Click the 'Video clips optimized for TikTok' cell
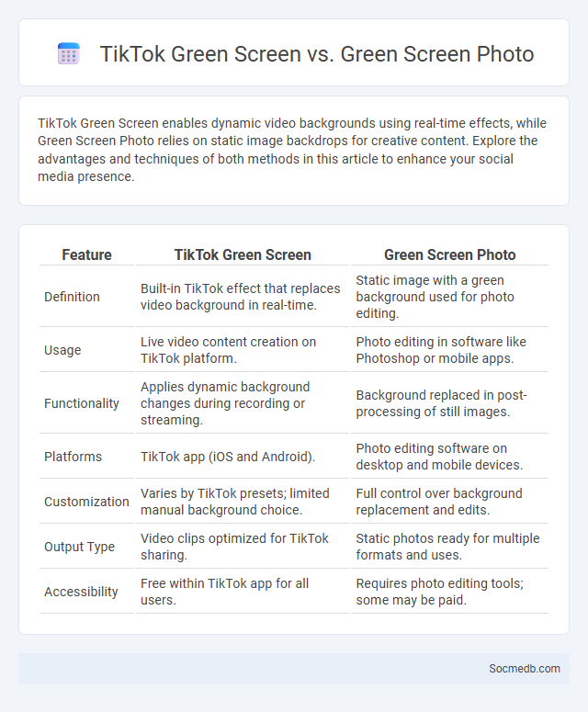This screenshot has width=588, height=712. pyautogui.click(x=234, y=547)
